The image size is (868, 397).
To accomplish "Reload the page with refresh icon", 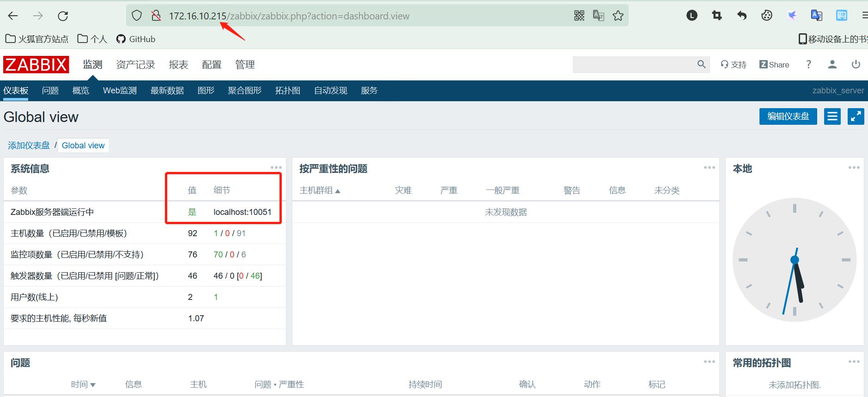I will 63,16.
